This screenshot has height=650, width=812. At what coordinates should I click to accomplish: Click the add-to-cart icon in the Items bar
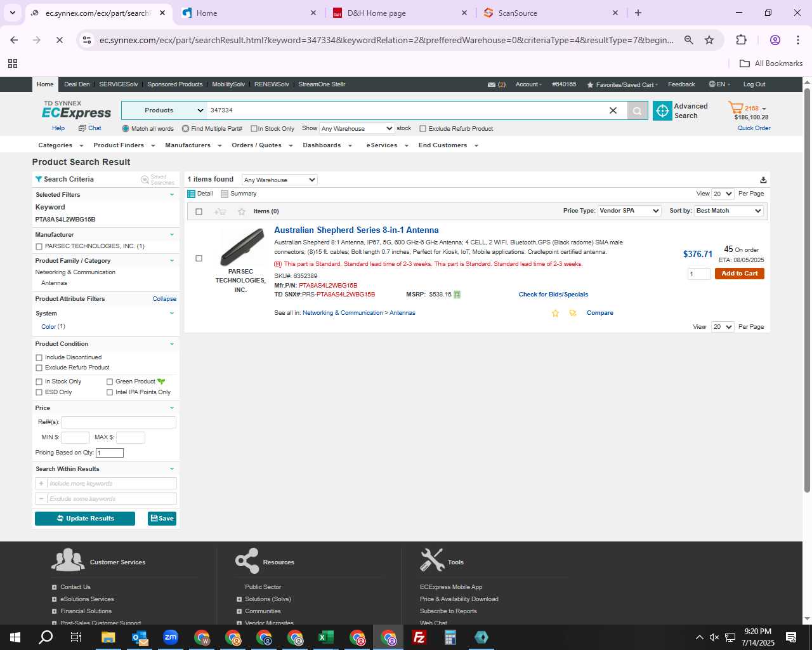click(220, 211)
